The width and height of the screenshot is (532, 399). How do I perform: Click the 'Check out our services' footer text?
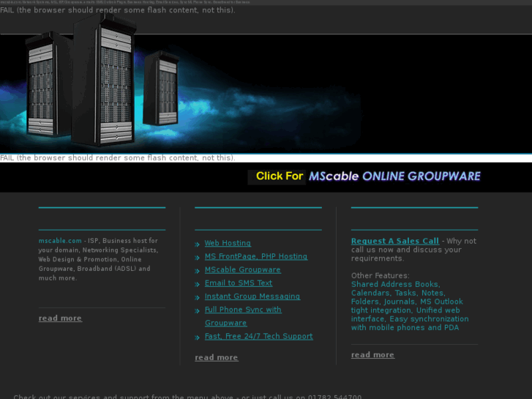187,397
